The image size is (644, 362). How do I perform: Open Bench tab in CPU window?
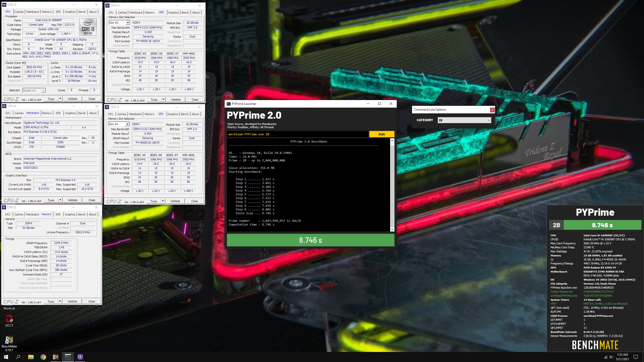[x=82, y=12]
